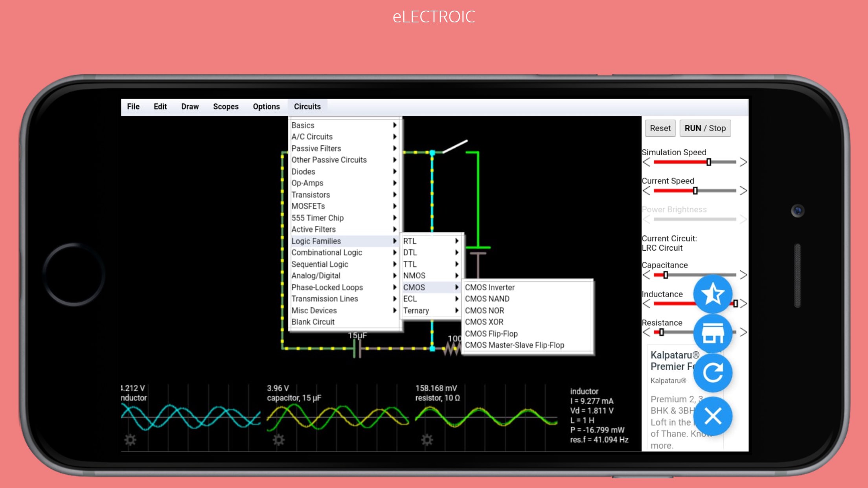This screenshot has height=488, width=868.
Task: Open the Scopes menu
Action: coord(226,106)
